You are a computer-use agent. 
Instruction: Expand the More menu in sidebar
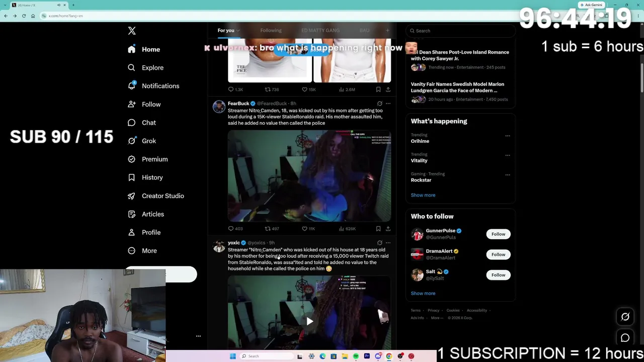[142, 251]
